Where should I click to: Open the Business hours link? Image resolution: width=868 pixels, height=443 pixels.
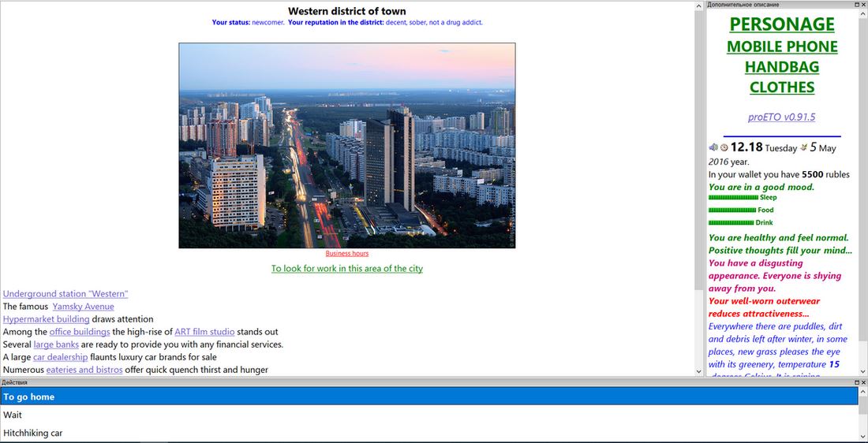346,254
